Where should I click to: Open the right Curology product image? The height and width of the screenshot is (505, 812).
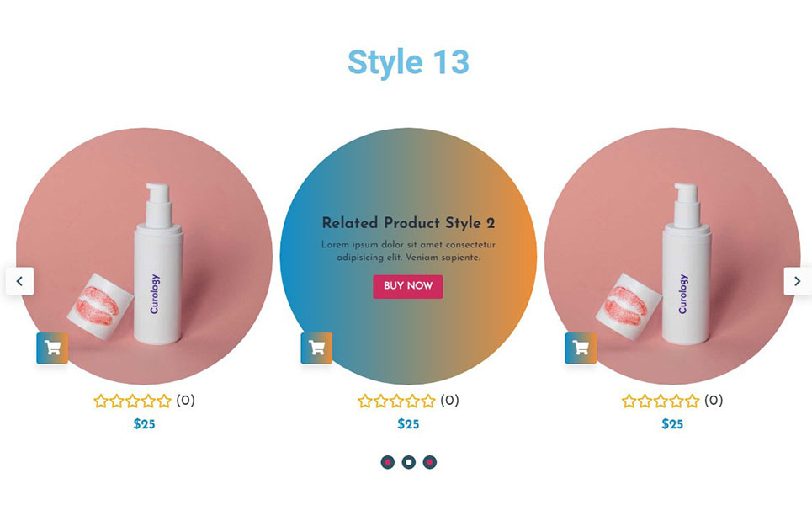coord(672,256)
